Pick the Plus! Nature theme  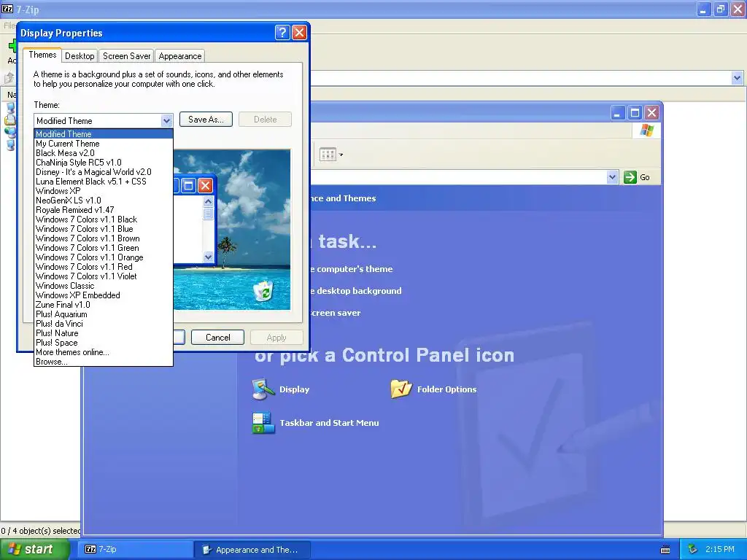pyautogui.click(x=104, y=333)
